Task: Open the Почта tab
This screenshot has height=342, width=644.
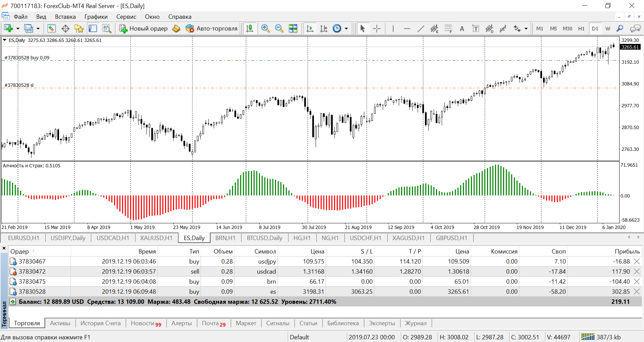Action: 214,323
